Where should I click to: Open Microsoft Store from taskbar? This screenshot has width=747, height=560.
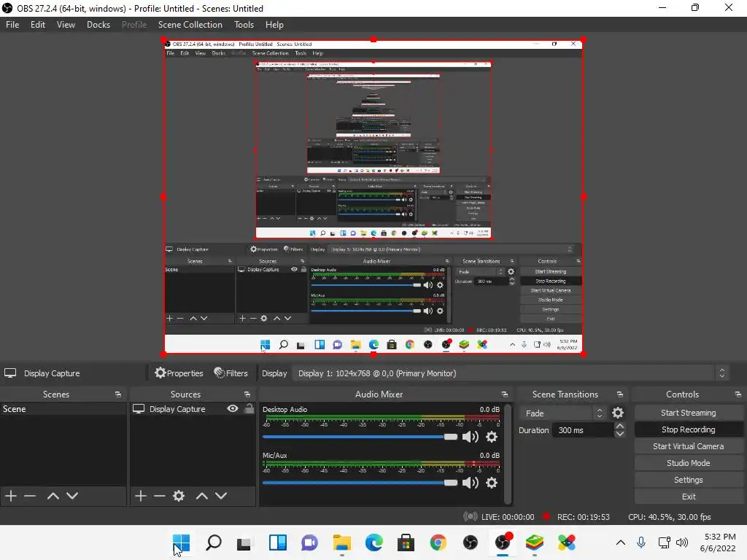[x=406, y=542]
